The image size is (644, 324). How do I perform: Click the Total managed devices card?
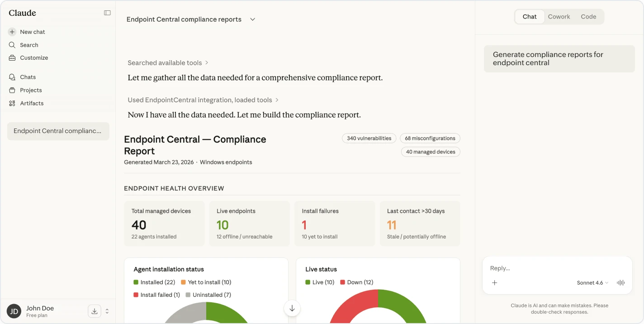click(164, 224)
